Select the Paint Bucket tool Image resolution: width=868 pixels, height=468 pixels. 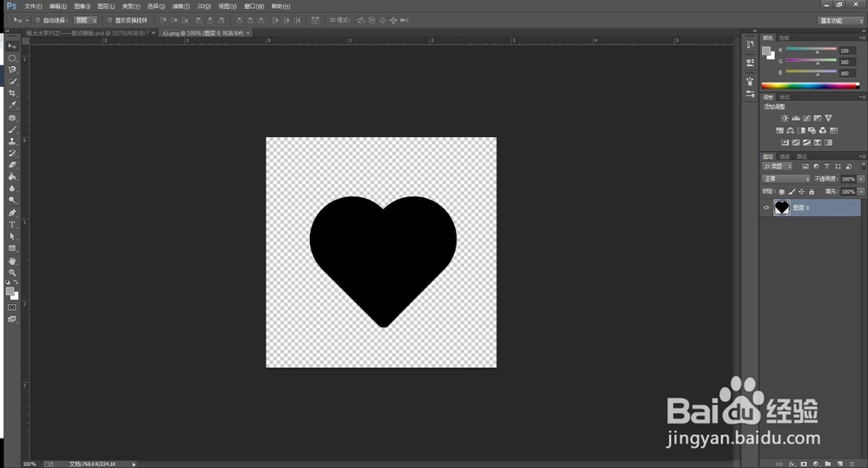[x=12, y=176]
